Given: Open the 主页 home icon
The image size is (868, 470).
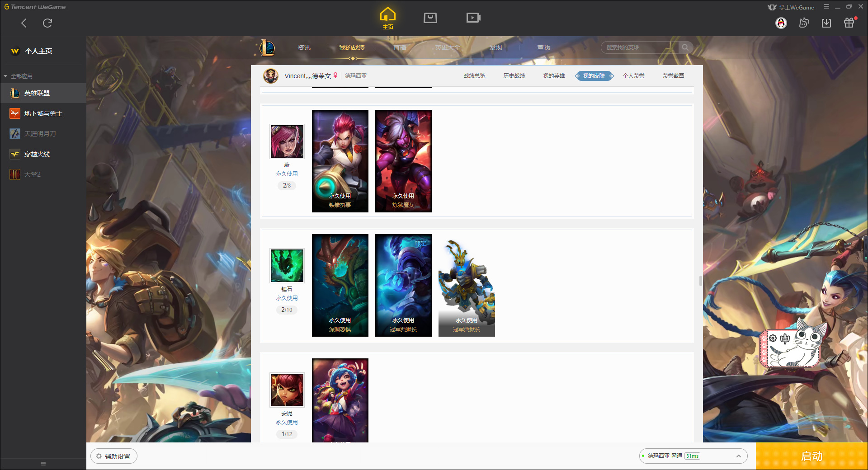Looking at the screenshot, I should (x=388, y=18).
